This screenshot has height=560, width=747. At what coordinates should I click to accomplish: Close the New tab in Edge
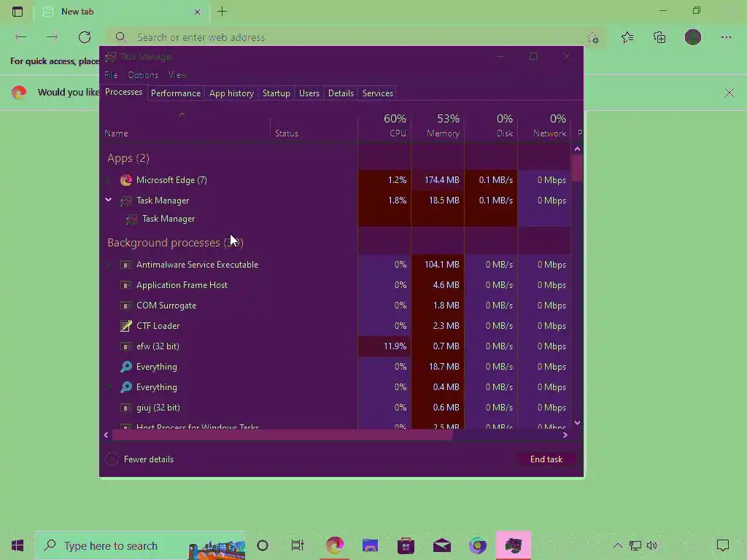click(x=197, y=12)
